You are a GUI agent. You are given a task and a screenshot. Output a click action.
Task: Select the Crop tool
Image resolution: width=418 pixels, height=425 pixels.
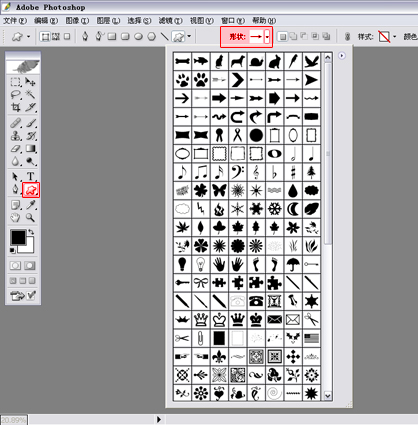(x=15, y=107)
